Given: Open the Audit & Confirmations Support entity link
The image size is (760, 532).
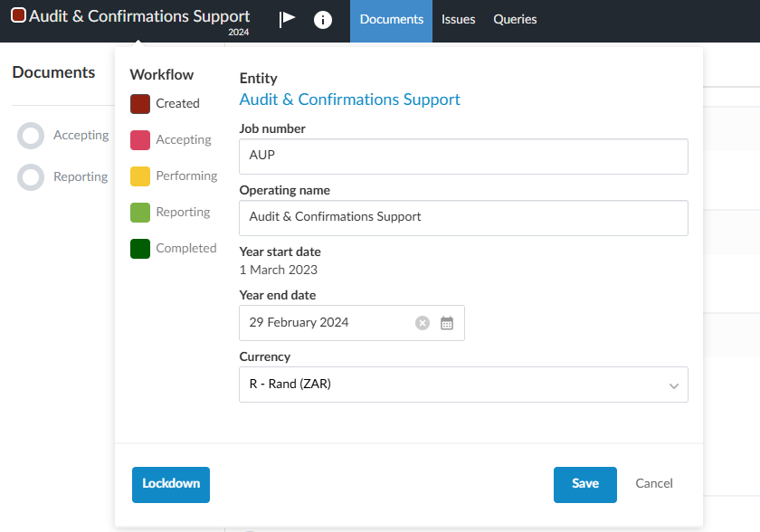Looking at the screenshot, I should pyautogui.click(x=349, y=100).
